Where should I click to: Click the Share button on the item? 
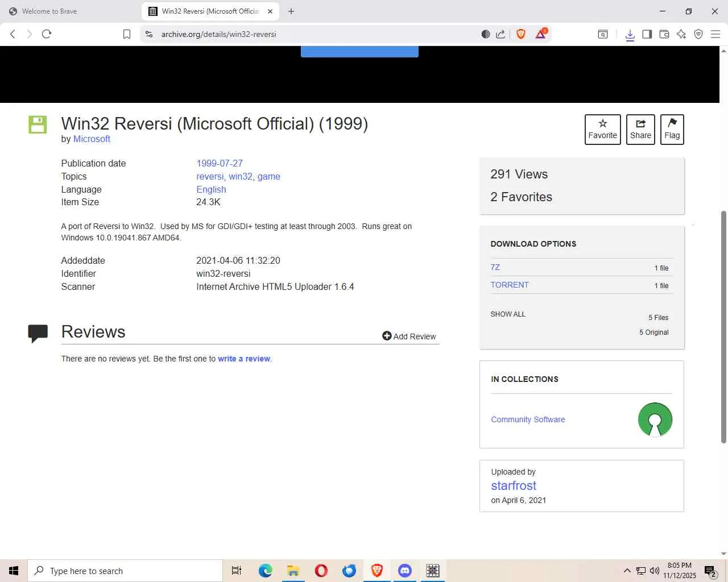coord(640,130)
